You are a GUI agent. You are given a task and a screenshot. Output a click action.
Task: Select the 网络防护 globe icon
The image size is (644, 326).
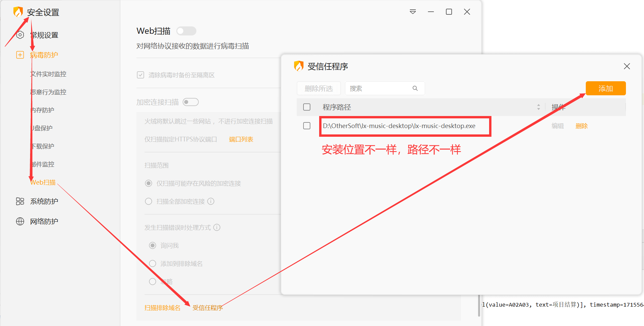20,221
